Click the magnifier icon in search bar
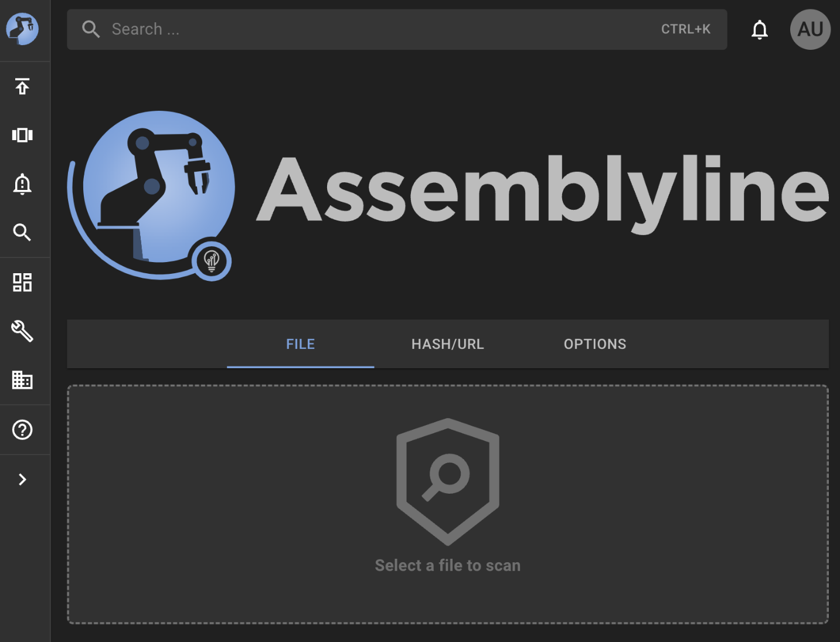The height and width of the screenshot is (642, 840). [91, 29]
